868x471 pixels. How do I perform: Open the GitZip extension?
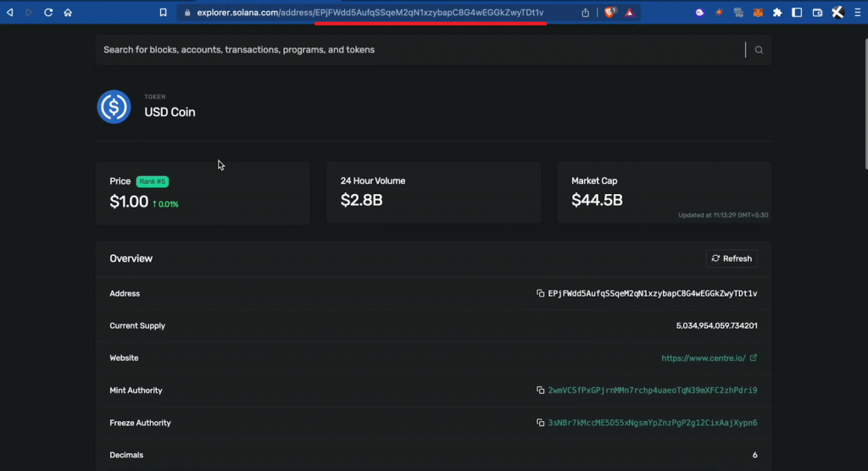[738, 12]
